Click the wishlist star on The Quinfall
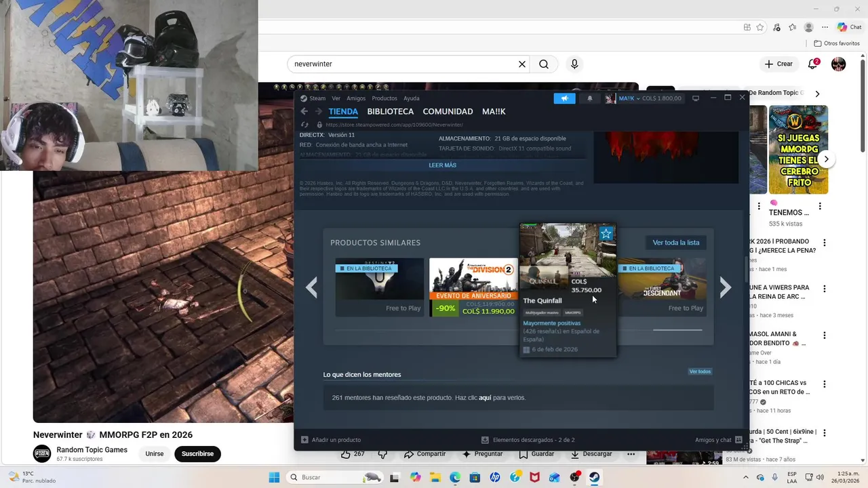Viewport: 868px width, 488px height. point(606,234)
